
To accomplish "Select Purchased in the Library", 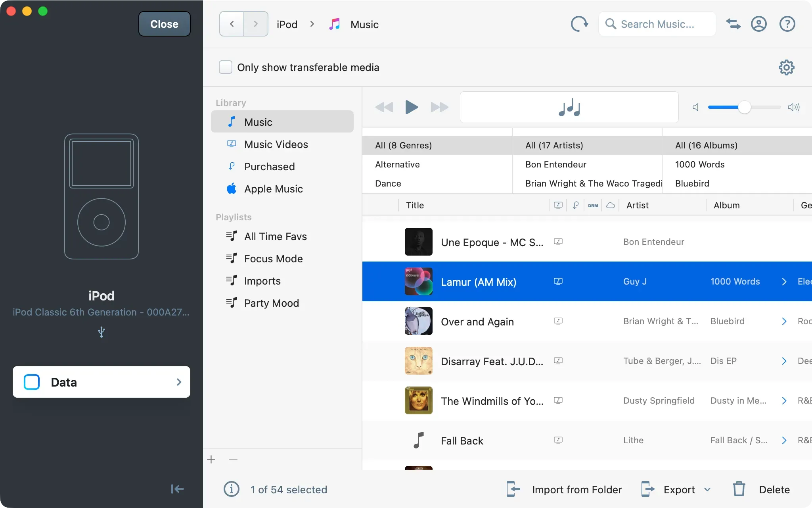I will click(x=282, y=166).
